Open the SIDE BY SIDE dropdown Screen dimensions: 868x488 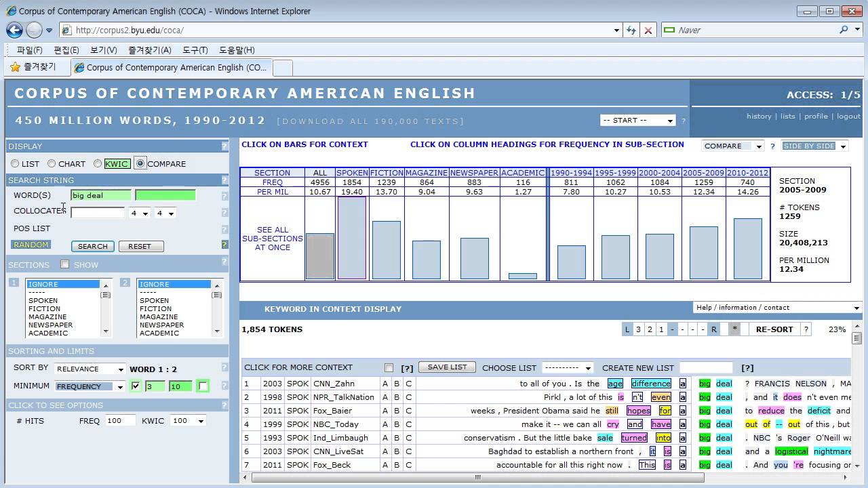814,146
